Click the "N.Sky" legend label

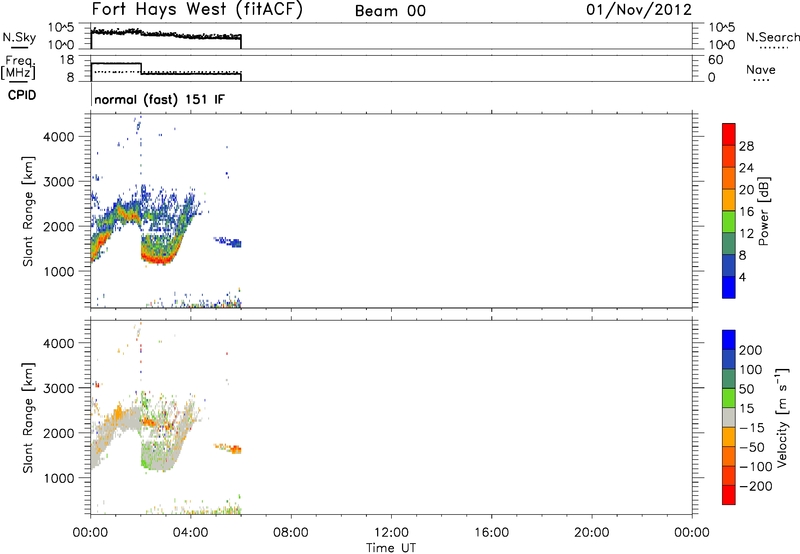click(19, 37)
